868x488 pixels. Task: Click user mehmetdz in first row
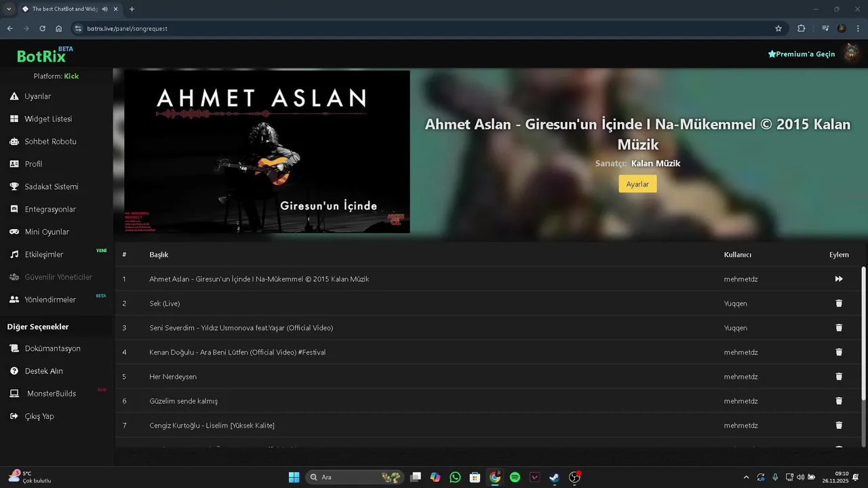coord(741,279)
